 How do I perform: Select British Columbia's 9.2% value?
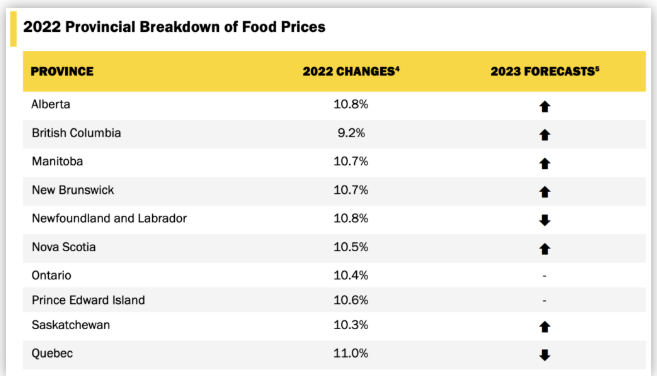[x=351, y=133]
